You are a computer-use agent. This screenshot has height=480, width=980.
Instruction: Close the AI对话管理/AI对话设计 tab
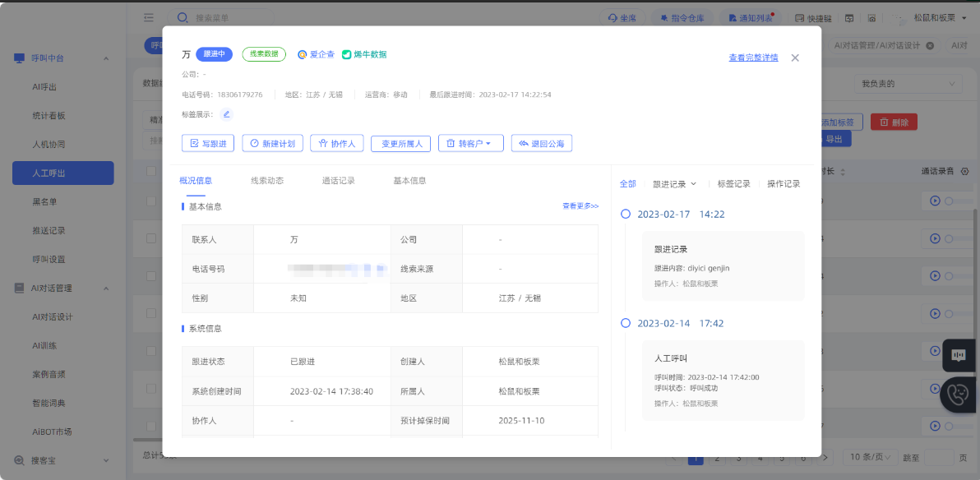(x=930, y=46)
